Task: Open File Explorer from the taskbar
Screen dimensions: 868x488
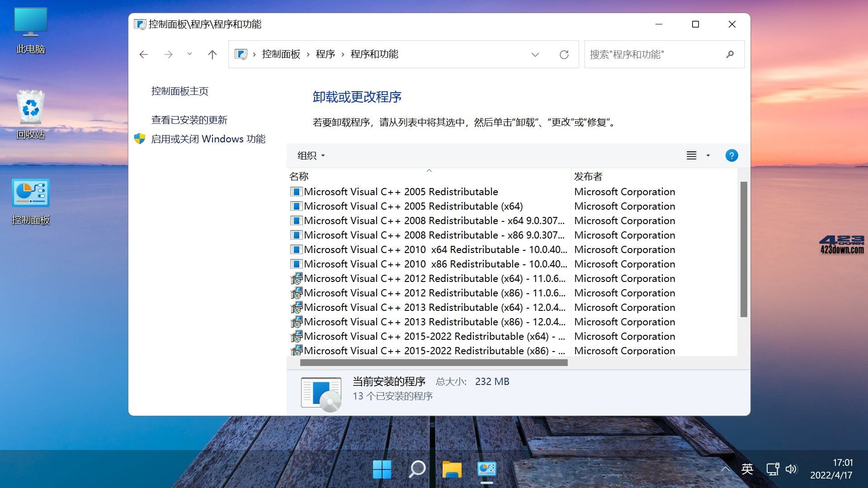Action: point(452,470)
